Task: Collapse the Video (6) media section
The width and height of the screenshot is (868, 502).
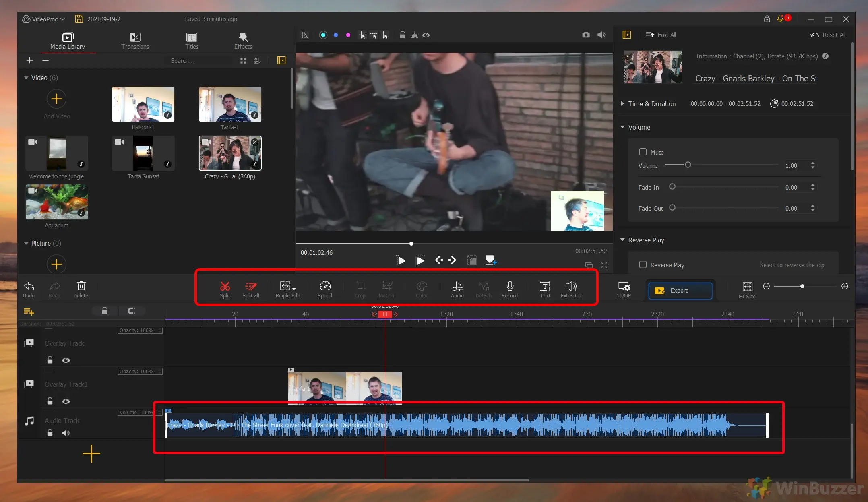Action: pos(26,77)
